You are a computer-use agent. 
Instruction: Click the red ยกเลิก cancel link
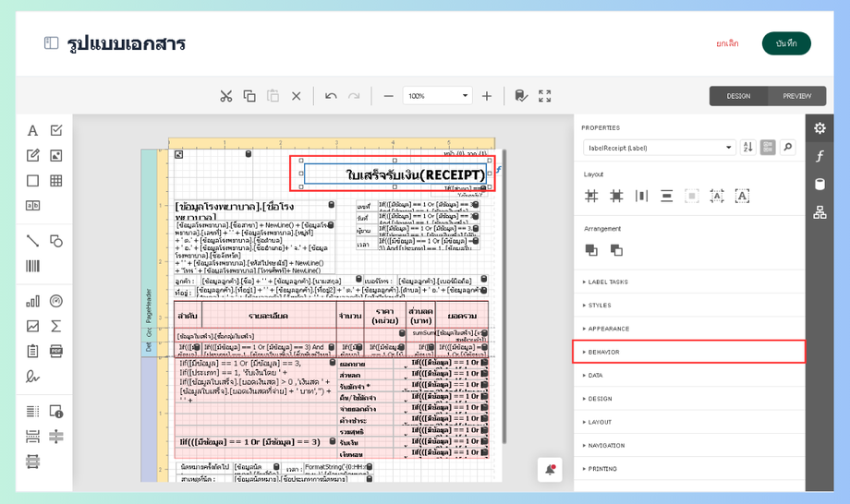[x=727, y=43]
